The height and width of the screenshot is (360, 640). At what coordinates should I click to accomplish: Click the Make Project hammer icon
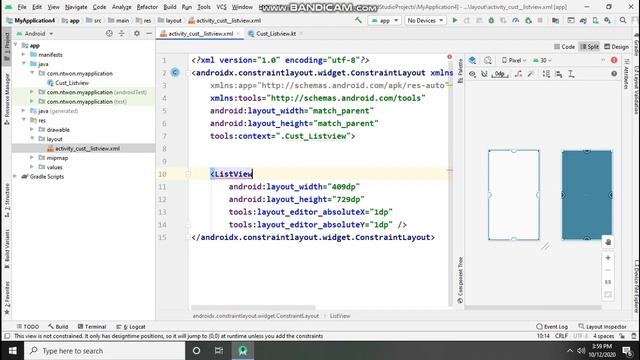coord(358,20)
